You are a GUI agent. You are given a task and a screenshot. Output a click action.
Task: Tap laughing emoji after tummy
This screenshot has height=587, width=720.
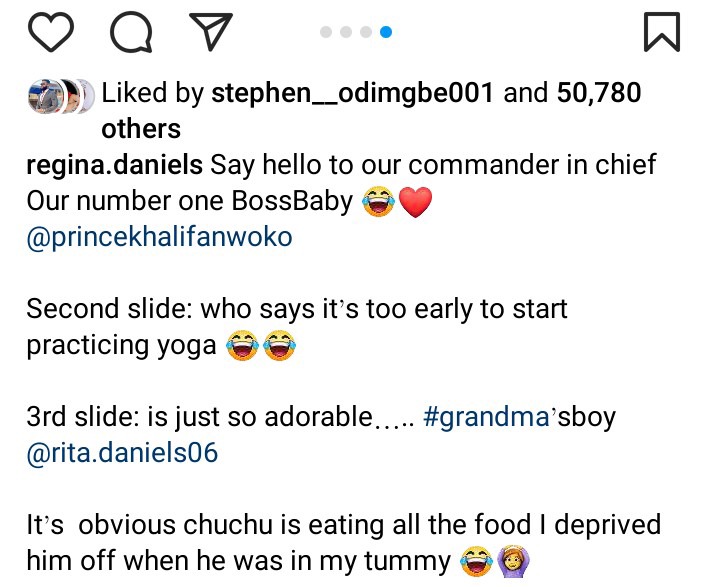click(475, 562)
